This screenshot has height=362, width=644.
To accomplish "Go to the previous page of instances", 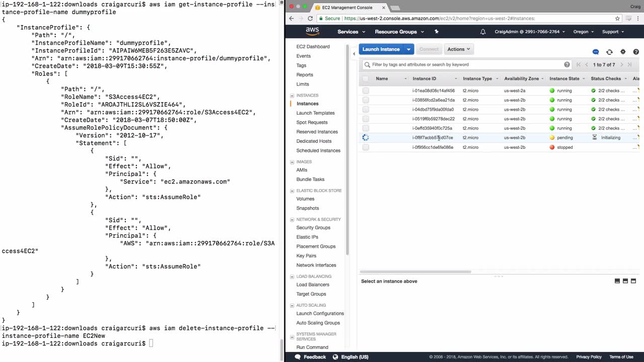I will click(x=587, y=64).
